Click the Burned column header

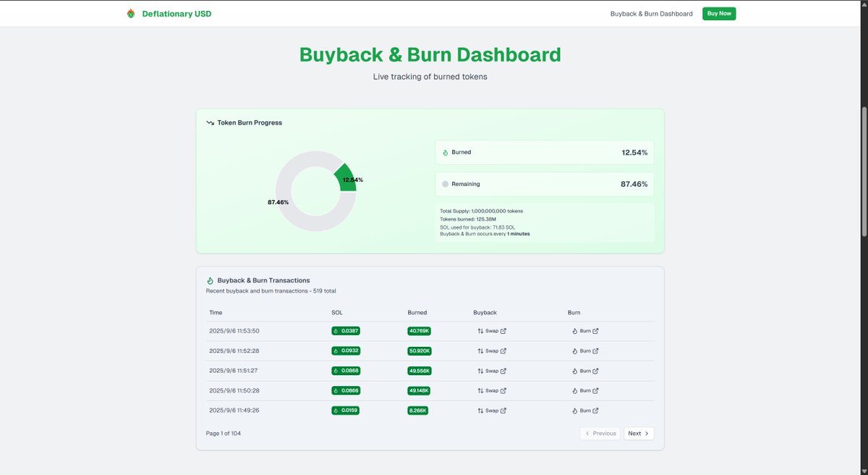click(417, 313)
